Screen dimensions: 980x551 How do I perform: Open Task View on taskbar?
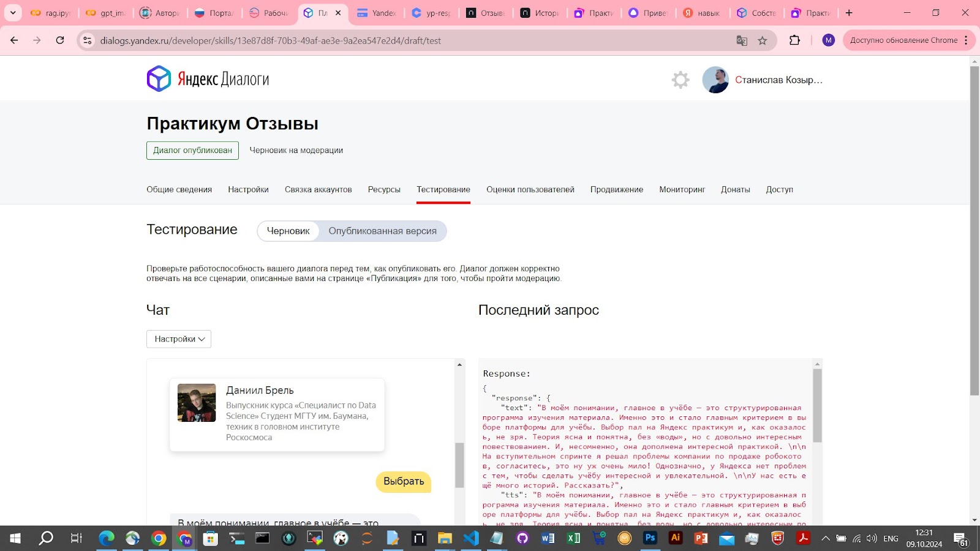[x=77, y=538]
